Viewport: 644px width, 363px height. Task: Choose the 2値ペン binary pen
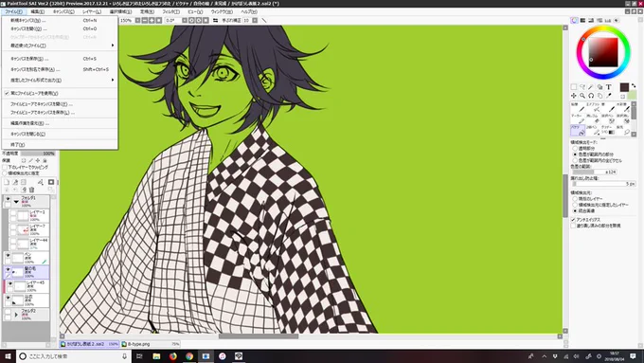(x=593, y=130)
